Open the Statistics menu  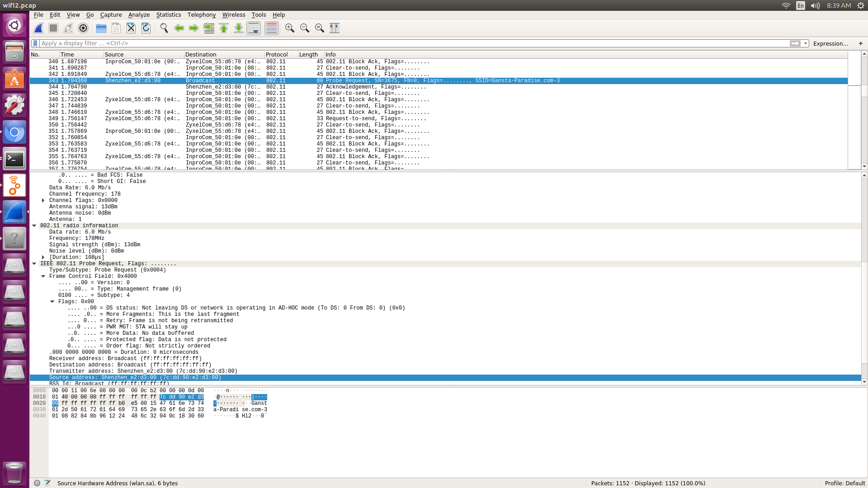[168, 14]
